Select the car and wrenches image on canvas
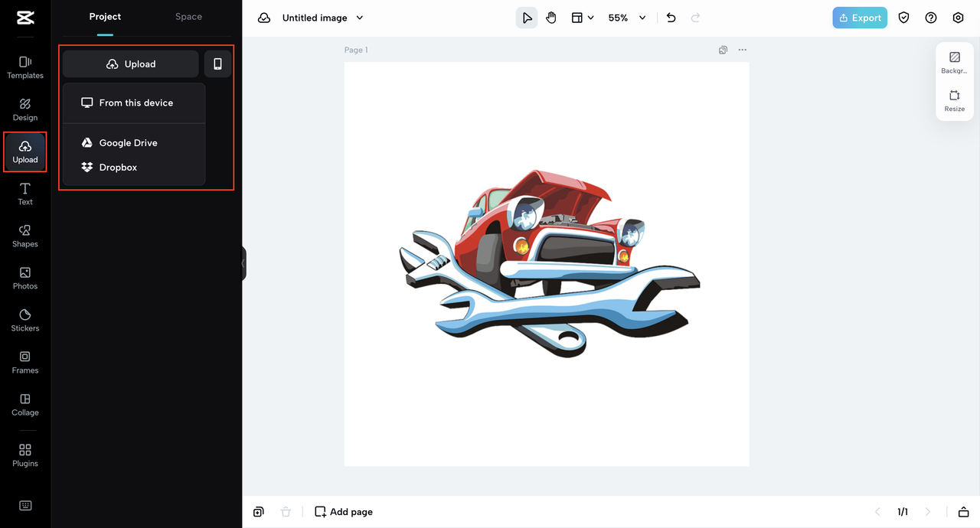 point(548,265)
